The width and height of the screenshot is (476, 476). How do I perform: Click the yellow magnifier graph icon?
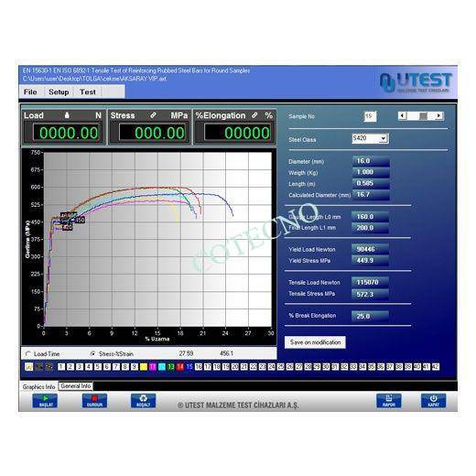pyautogui.click(x=29, y=367)
